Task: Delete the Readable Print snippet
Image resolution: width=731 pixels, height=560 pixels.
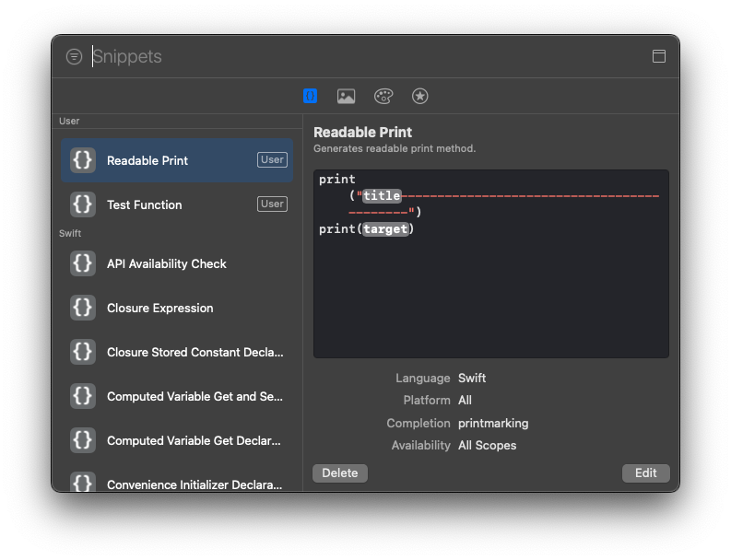Action: (340, 473)
